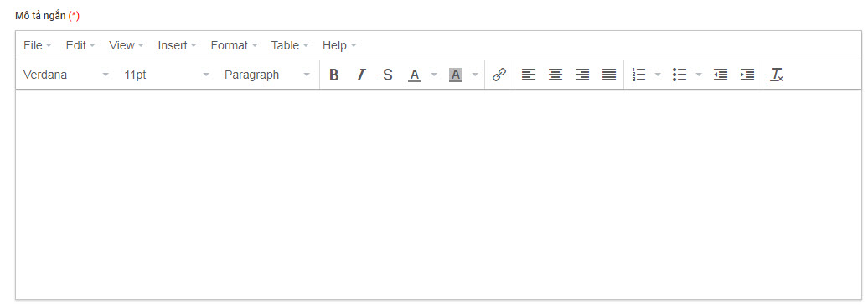Clear formatting with the Tx icon

778,75
